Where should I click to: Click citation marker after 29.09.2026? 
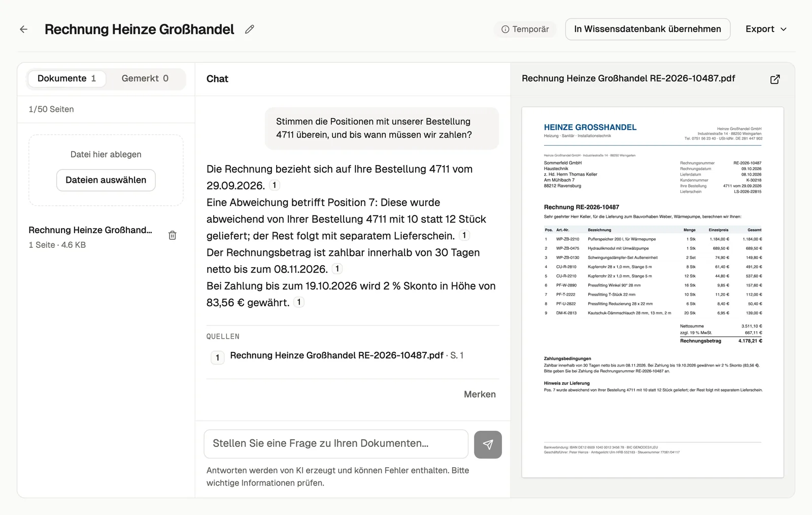pos(274,185)
